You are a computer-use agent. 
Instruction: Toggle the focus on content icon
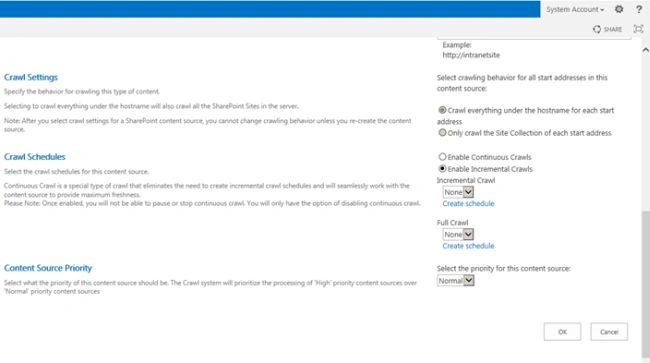(638, 29)
